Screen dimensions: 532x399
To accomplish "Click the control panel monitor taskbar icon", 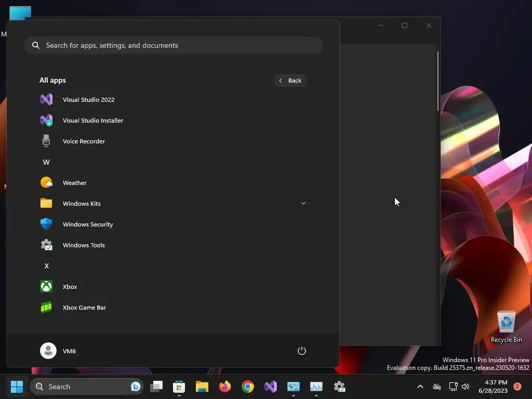I will [294, 387].
